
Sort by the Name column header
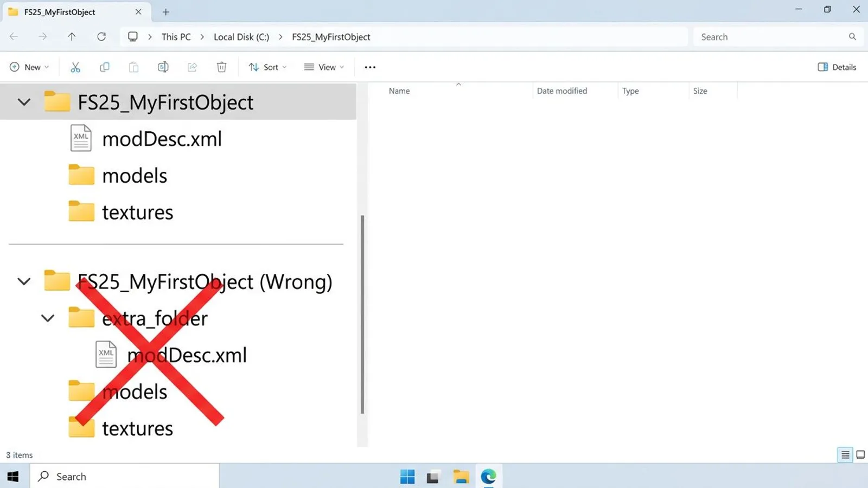pos(399,91)
